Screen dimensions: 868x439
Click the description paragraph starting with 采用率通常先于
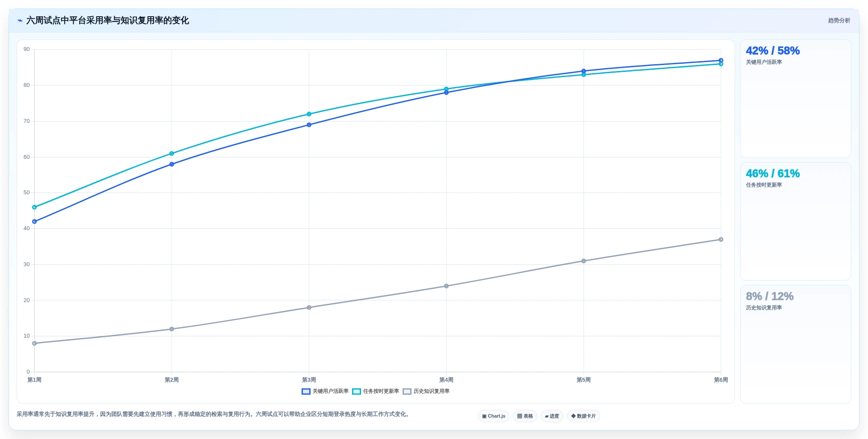point(214,414)
